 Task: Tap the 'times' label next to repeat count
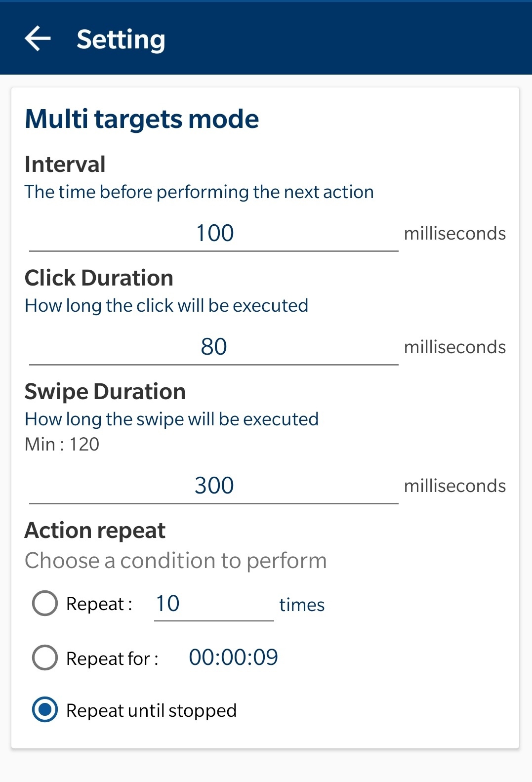[x=302, y=605]
